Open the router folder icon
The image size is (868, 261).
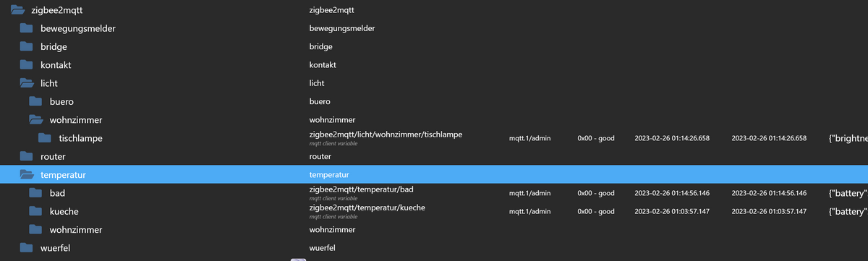(x=27, y=156)
